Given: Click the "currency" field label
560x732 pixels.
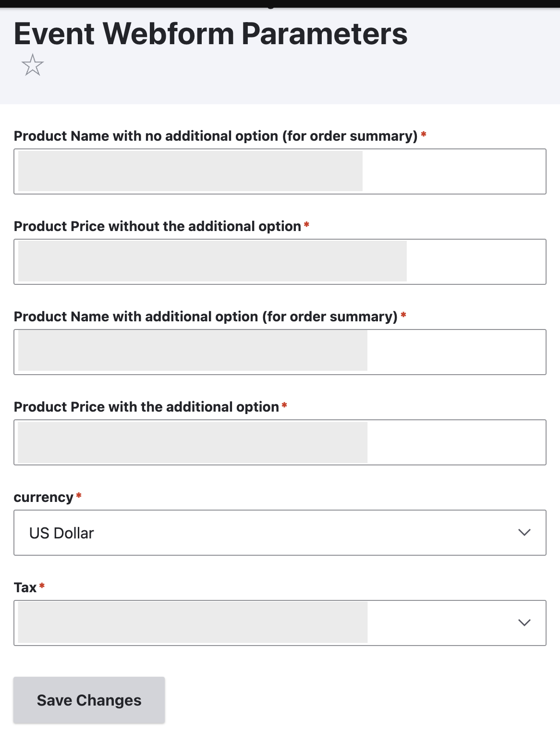Looking at the screenshot, I should [x=43, y=497].
